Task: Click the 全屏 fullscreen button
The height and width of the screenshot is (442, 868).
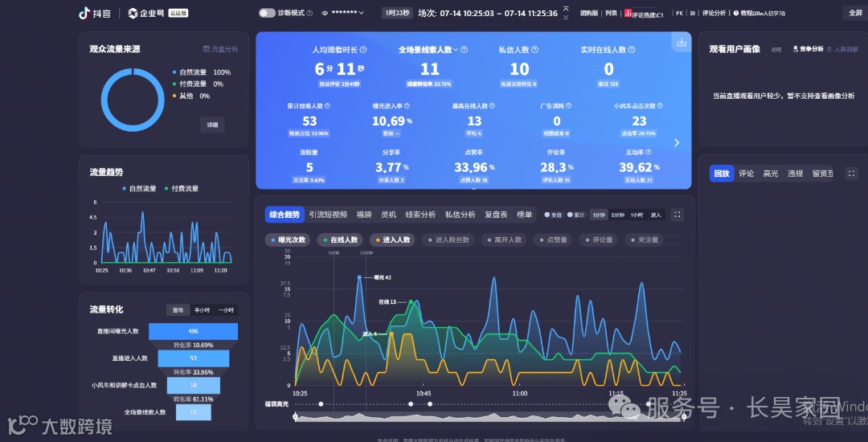Action: click(855, 14)
